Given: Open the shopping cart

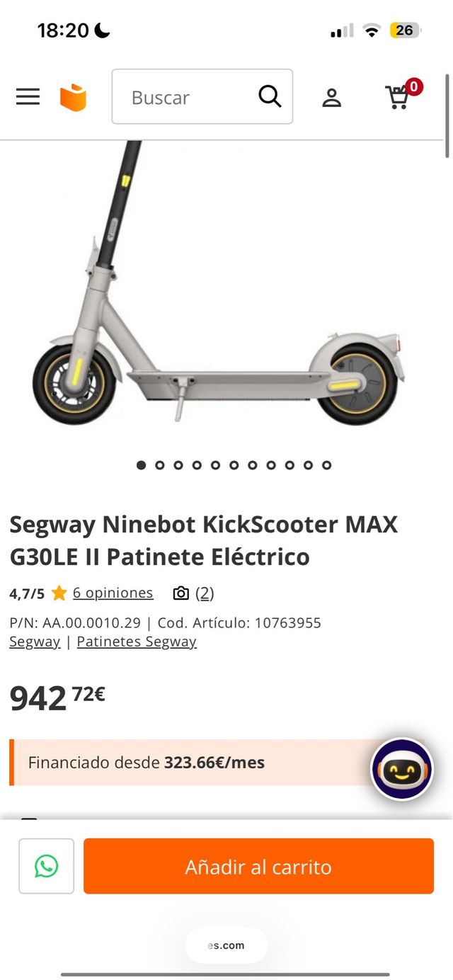Looking at the screenshot, I should coord(398,97).
